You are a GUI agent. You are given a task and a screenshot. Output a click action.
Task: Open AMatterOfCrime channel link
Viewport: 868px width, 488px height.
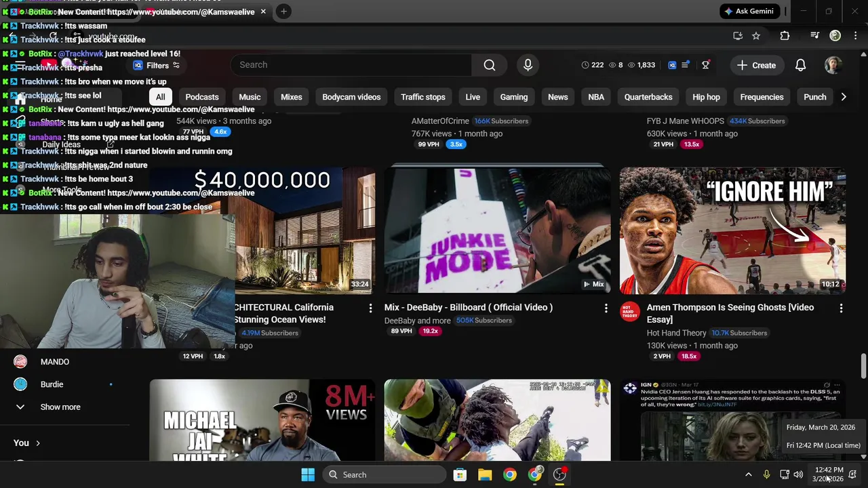[x=440, y=121]
